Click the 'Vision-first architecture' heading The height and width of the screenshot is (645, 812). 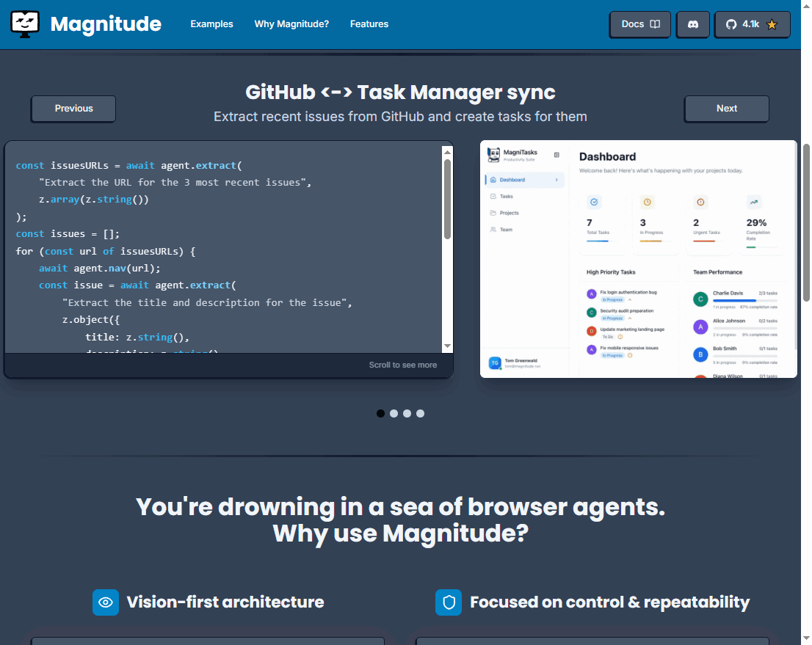[x=225, y=602]
